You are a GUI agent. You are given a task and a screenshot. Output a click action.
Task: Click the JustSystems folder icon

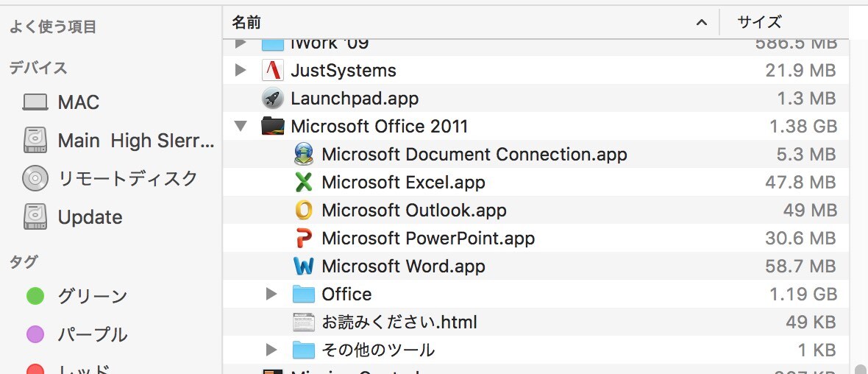273,71
